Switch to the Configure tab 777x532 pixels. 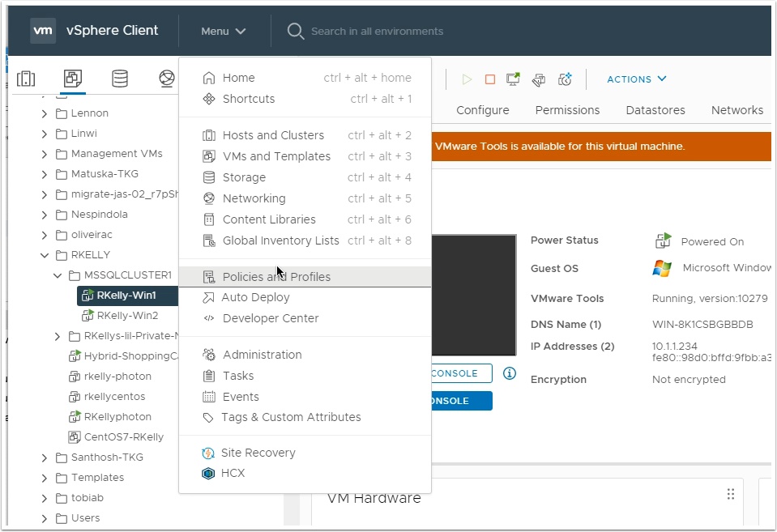click(483, 110)
